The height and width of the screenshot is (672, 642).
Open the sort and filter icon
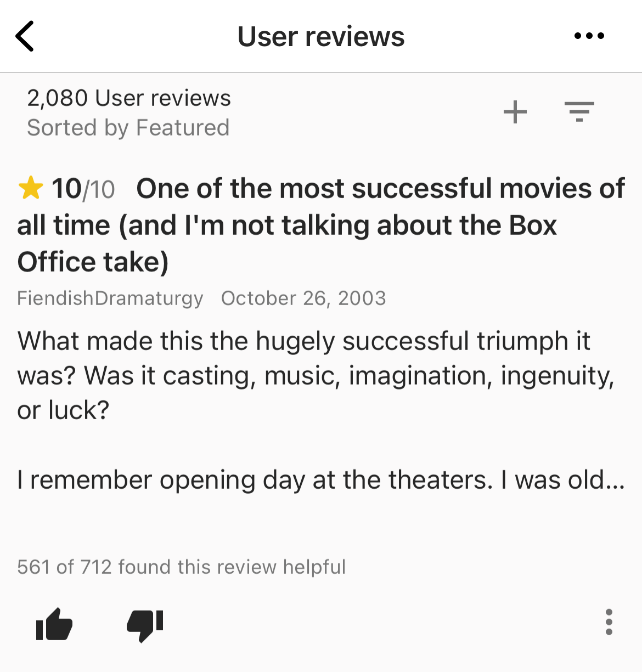(579, 112)
